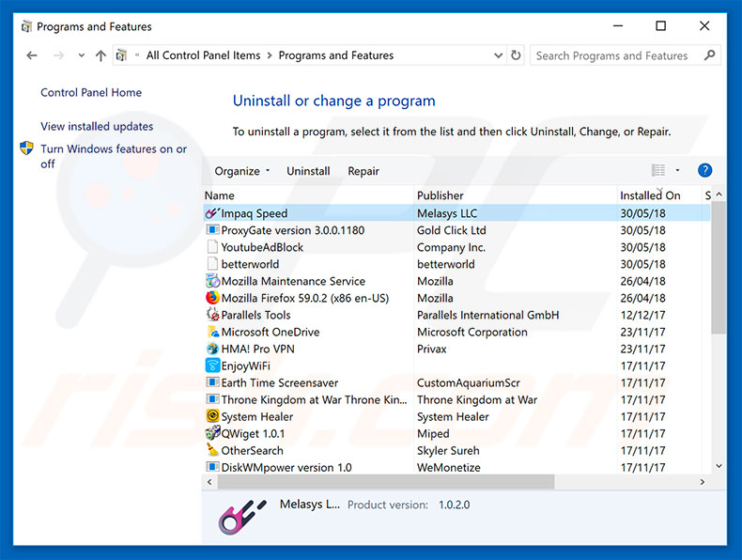Select the HMA! Pro VPN entry name
This screenshot has height=560, width=742.
pos(257,349)
